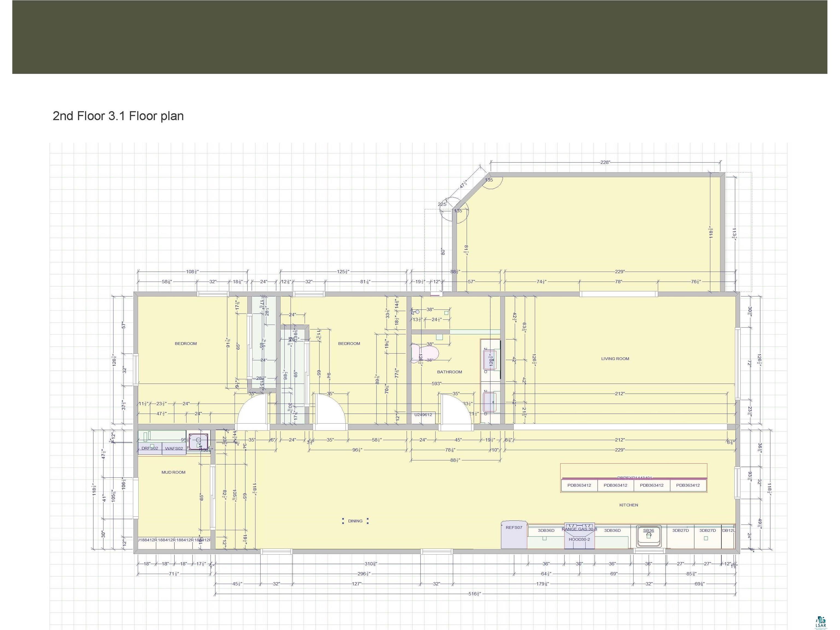Click the BATHROOM room label

click(x=449, y=372)
